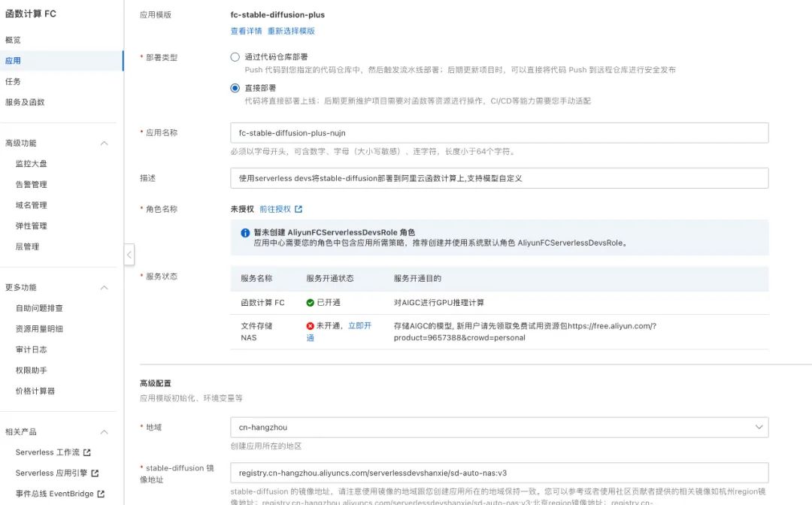This screenshot has width=812, height=505.
Task: Open 审计日志
Action: [31, 349]
